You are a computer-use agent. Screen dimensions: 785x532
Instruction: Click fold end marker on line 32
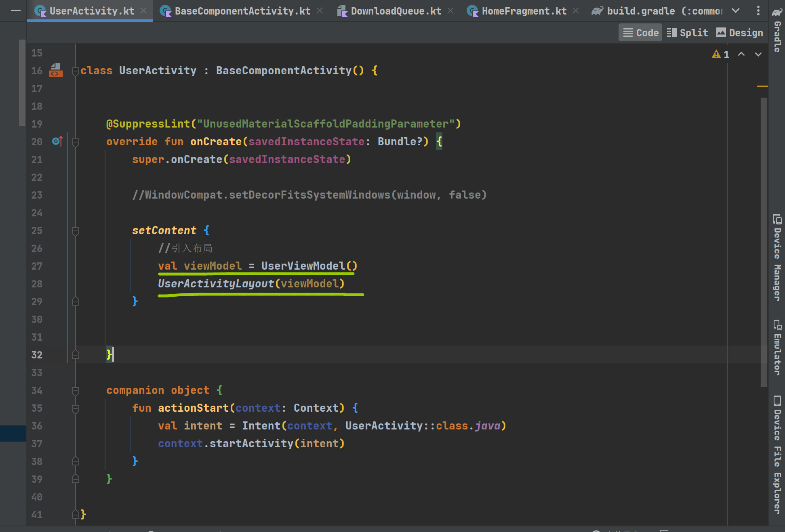[75, 354]
